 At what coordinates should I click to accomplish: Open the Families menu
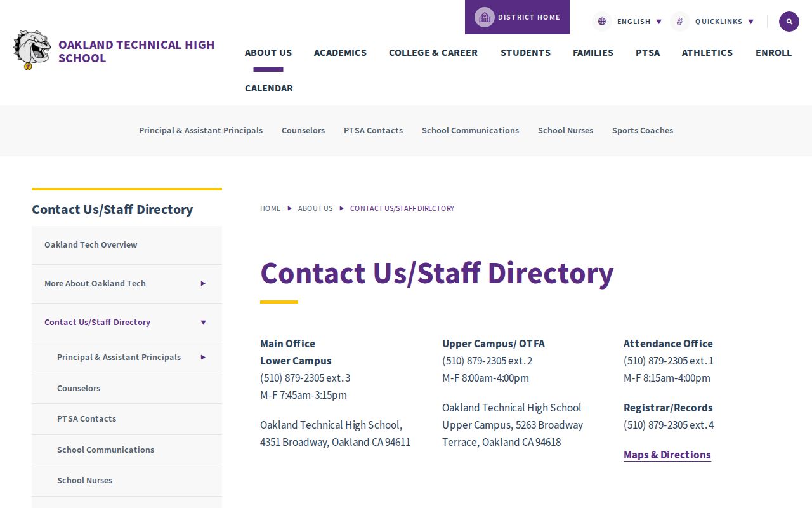tap(593, 53)
